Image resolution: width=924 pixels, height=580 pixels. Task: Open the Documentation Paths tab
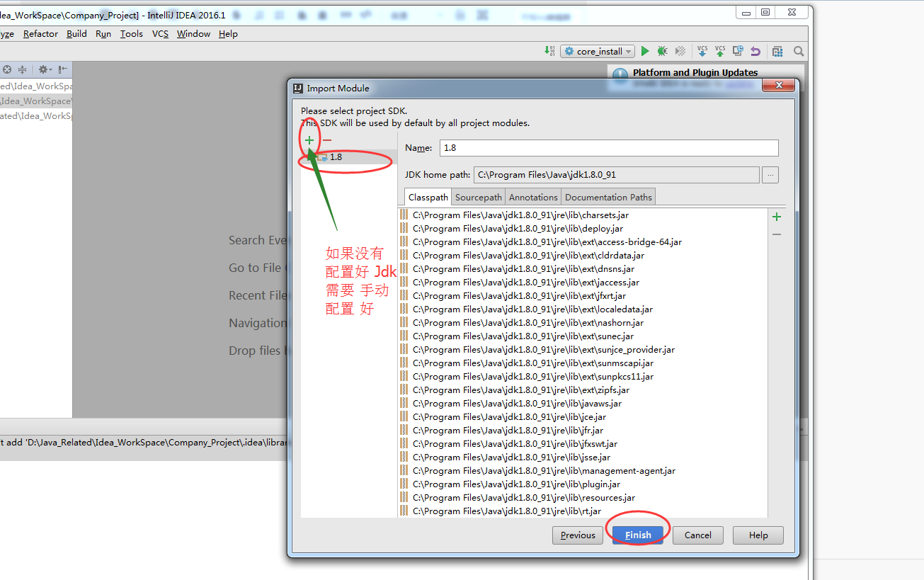608,197
